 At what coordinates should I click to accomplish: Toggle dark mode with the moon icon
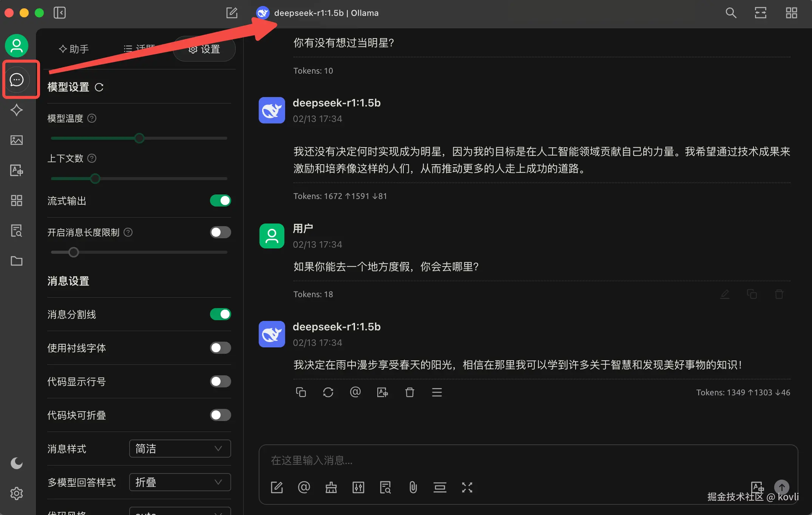coord(16,463)
